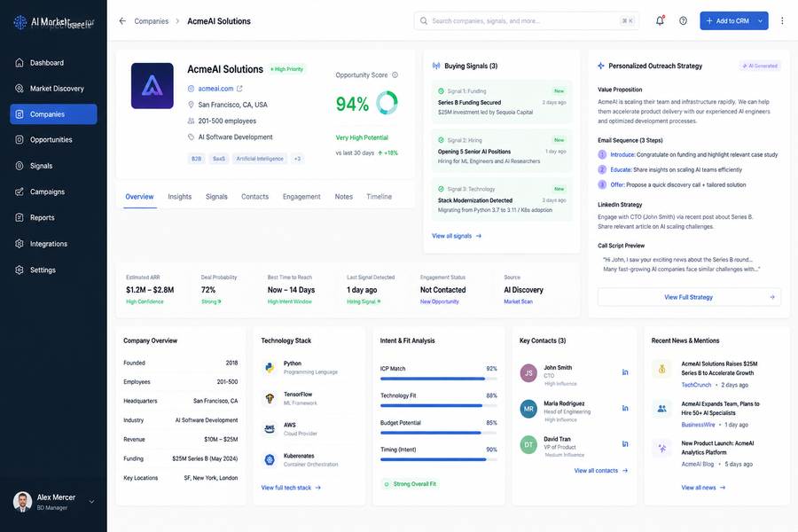Open the TechCrunch news source link
The image size is (798, 532).
pos(696,385)
